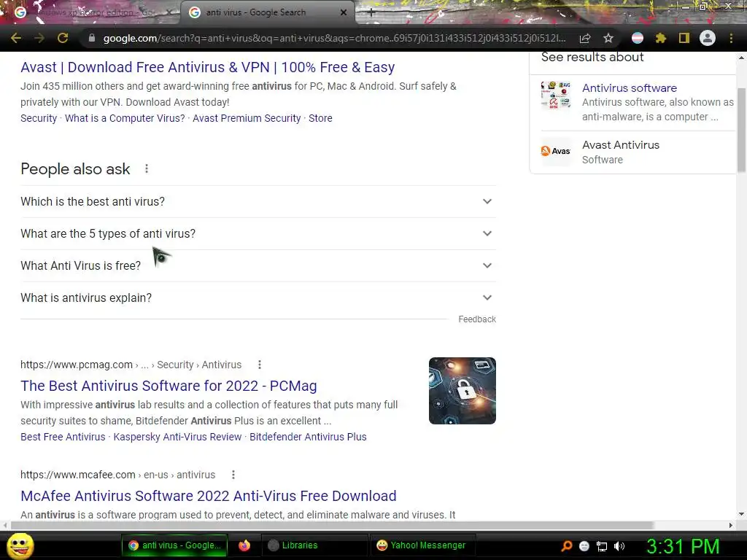Open The Best Antivirus Software for 2022 - PCMag
The width and height of the screenshot is (747, 560).
[x=169, y=386]
